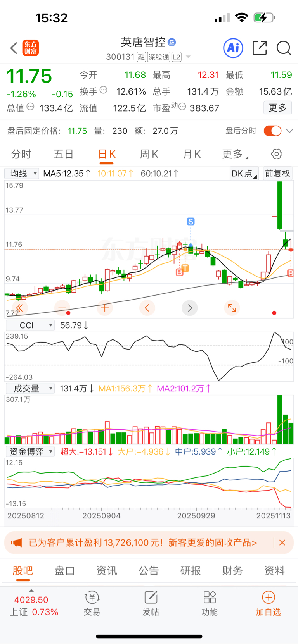Expand chart to fullscreen icon
Viewport: 298px width, 644px height.
click(x=232, y=308)
